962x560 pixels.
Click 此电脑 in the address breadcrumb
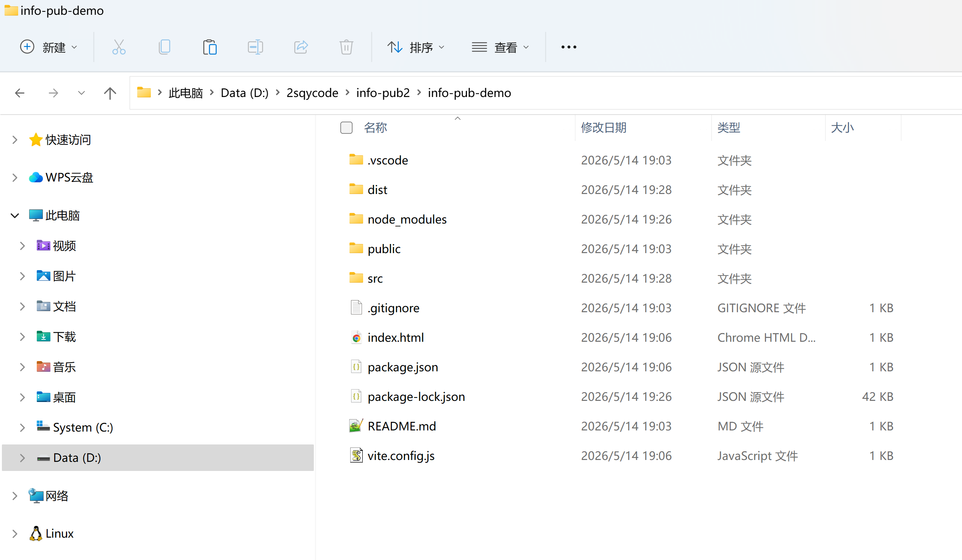pyautogui.click(x=185, y=93)
